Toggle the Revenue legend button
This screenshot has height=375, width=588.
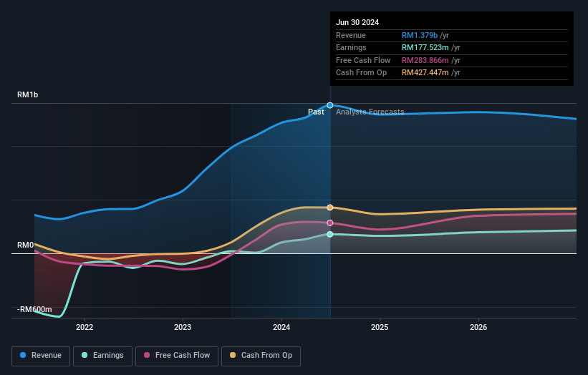[41, 356]
